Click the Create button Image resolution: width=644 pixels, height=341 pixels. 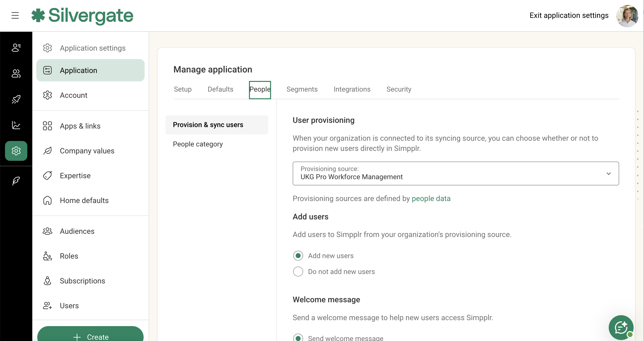tap(90, 334)
